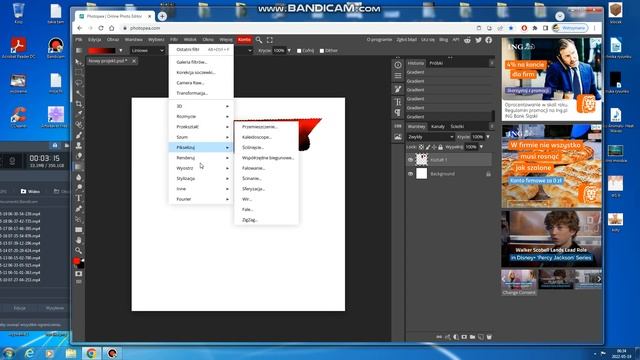
Task: Select the Gradient tool in toolbar
Action: coord(79,167)
